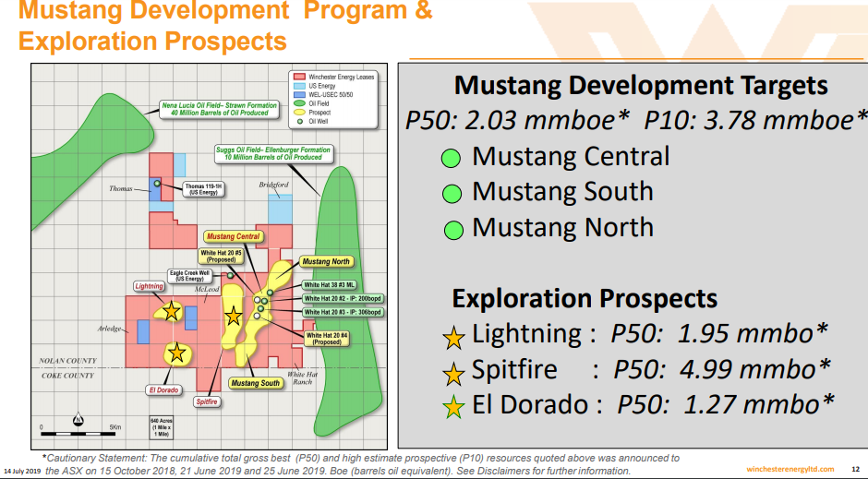Click the star on the Lightning prospect in map

pos(171,311)
